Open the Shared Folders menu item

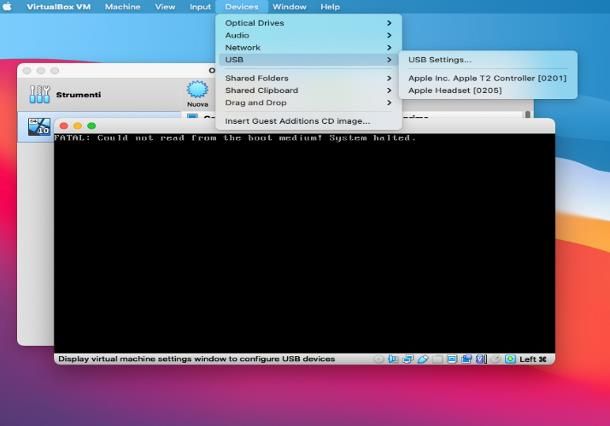click(309, 78)
